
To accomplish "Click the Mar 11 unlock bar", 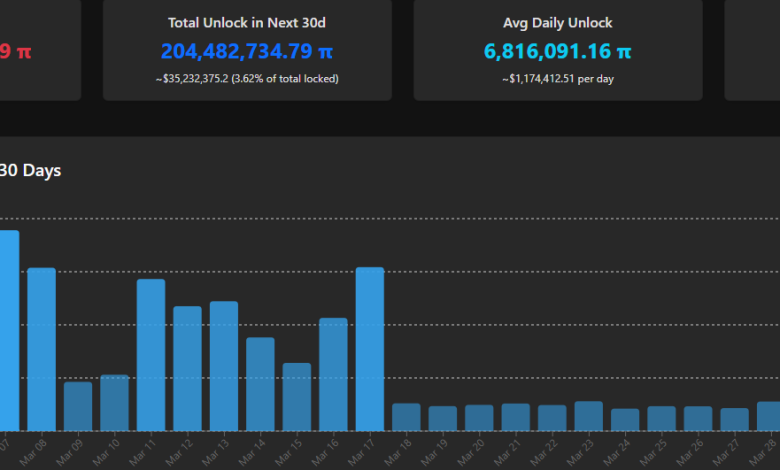I will coord(151,355).
